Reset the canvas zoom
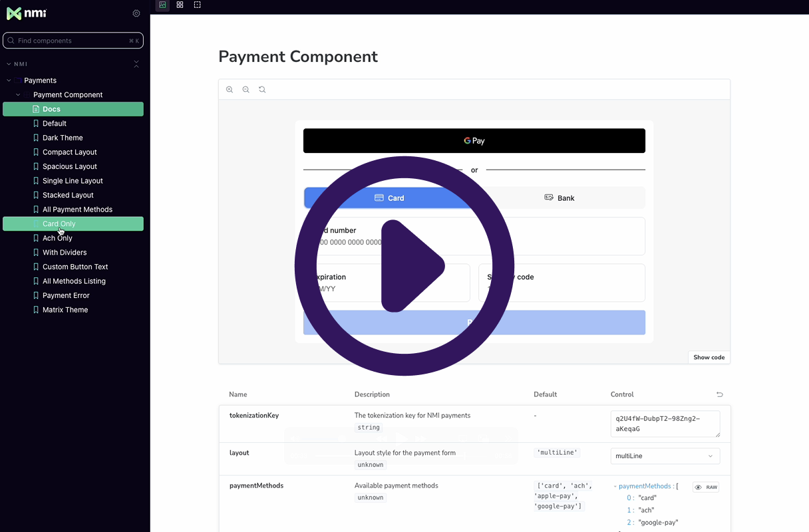Viewport: 809px width, 532px height. click(x=262, y=90)
